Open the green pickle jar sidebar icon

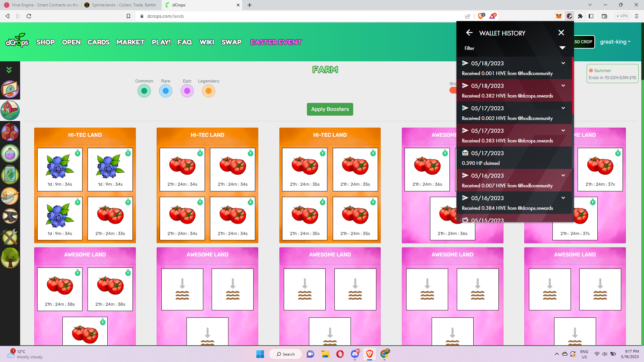(x=10, y=174)
